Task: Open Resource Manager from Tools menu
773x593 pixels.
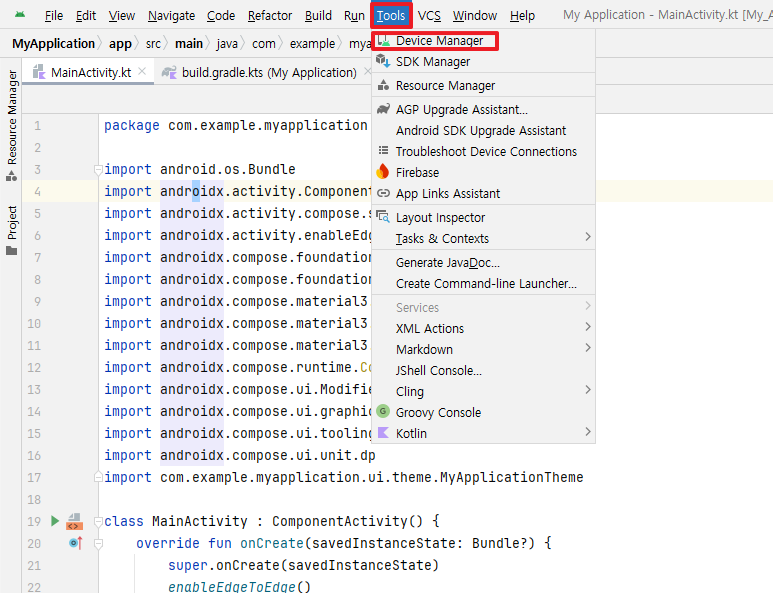Action: [484, 85]
